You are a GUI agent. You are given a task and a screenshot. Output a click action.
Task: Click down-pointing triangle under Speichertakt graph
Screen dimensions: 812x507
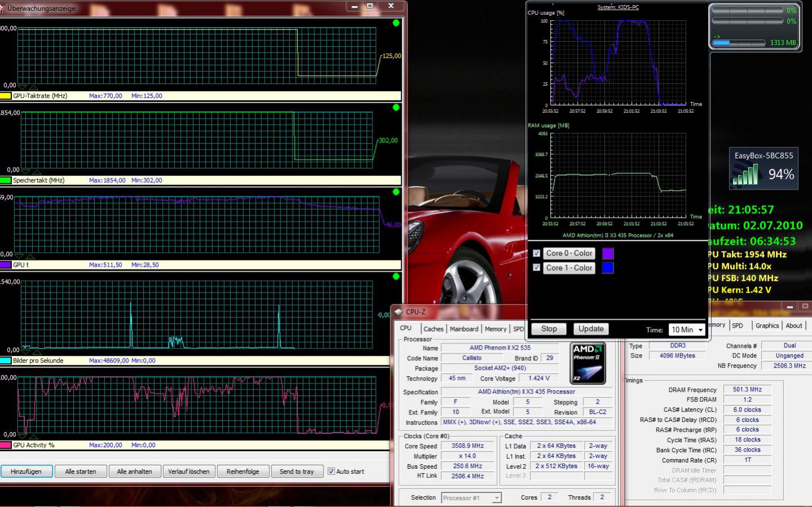click(x=26, y=171)
